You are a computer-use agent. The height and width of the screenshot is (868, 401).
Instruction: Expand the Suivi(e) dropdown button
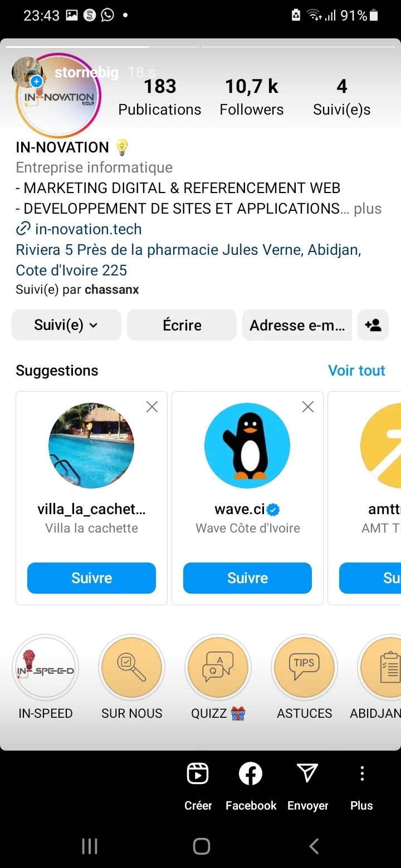[66, 325]
